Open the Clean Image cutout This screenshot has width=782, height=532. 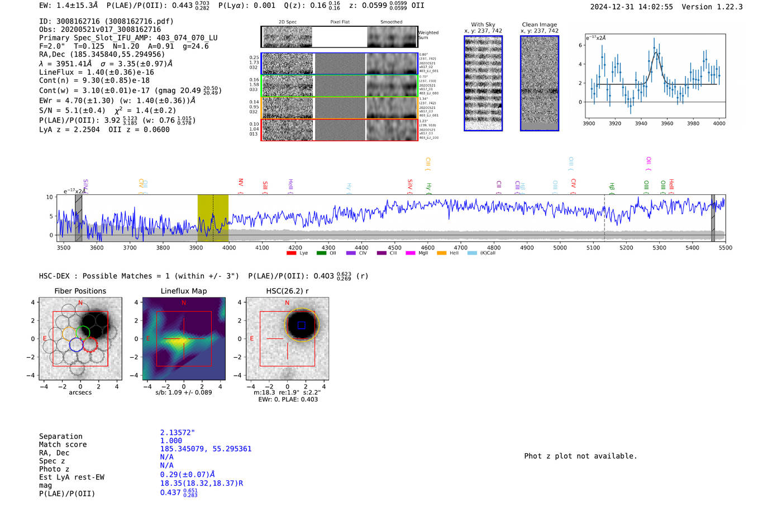539,83
